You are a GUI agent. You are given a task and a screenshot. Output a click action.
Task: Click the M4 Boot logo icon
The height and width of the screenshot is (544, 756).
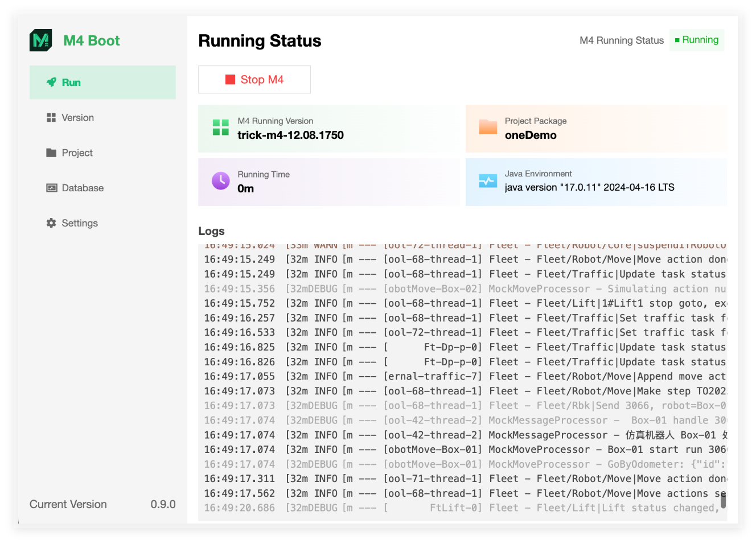tap(40, 40)
